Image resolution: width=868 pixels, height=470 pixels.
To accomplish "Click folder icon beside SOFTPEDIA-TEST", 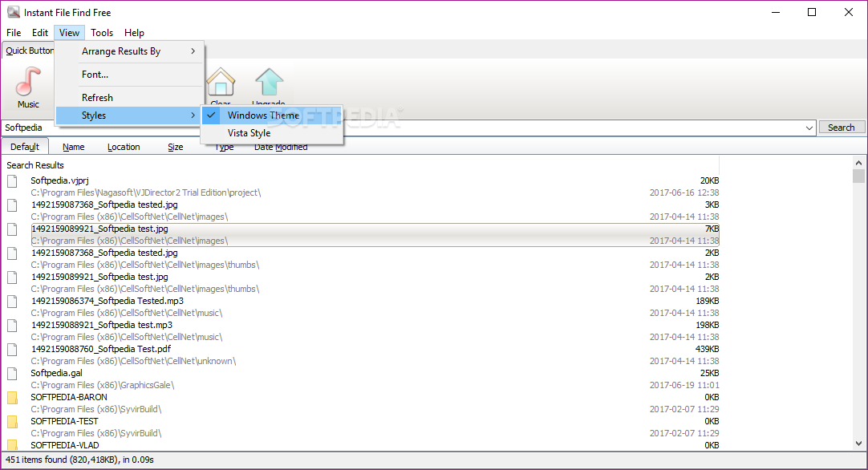I will coord(12,422).
